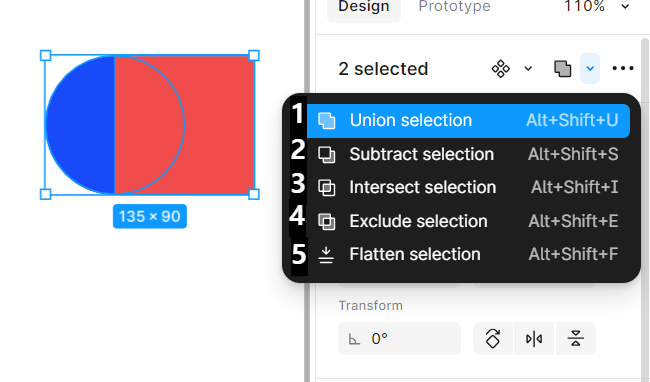Collapse the boolean operations dropdown arrow
Viewport: 650px width, 382px height.
(x=590, y=69)
